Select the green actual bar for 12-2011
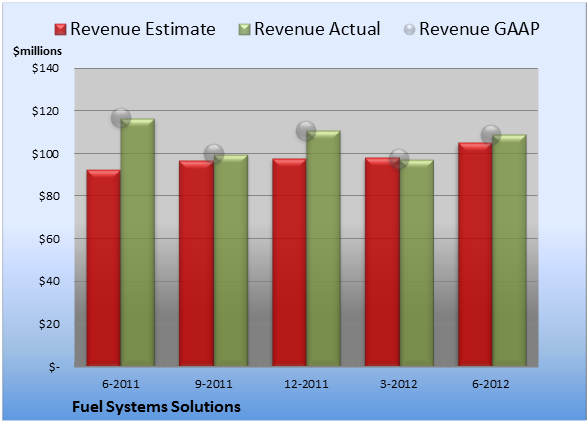Image resolution: width=588 pixels, height=422 pixels. click(323, 248)
